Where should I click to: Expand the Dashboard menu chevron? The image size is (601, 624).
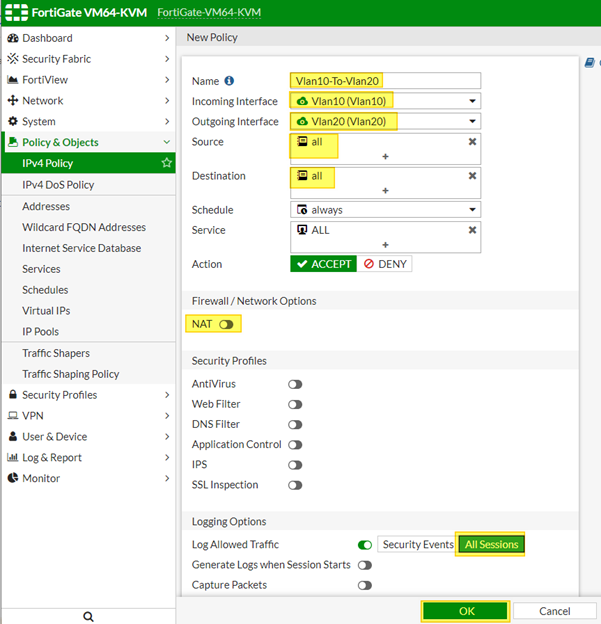coord(167,38)
